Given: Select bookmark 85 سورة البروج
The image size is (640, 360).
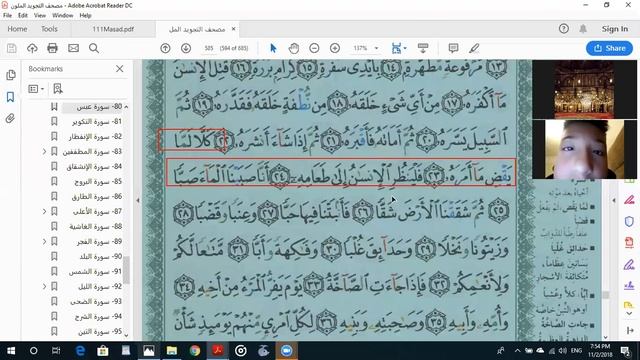Looking at the screenshot, I should pos(98,182).
